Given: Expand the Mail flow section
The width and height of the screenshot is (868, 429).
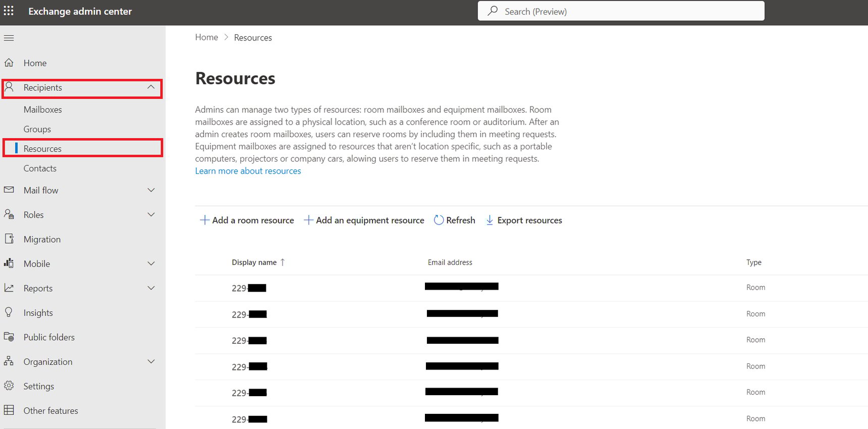Looking at the screenshot, I should (151, 190).
